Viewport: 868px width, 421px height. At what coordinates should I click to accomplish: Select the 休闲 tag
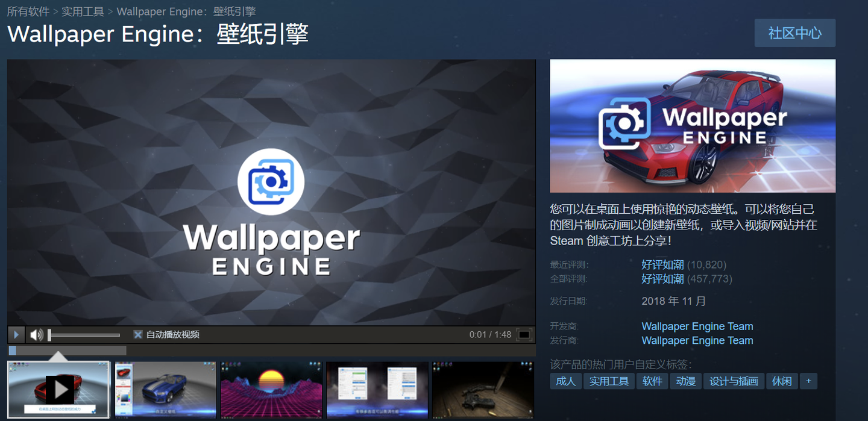click(782, 381)
